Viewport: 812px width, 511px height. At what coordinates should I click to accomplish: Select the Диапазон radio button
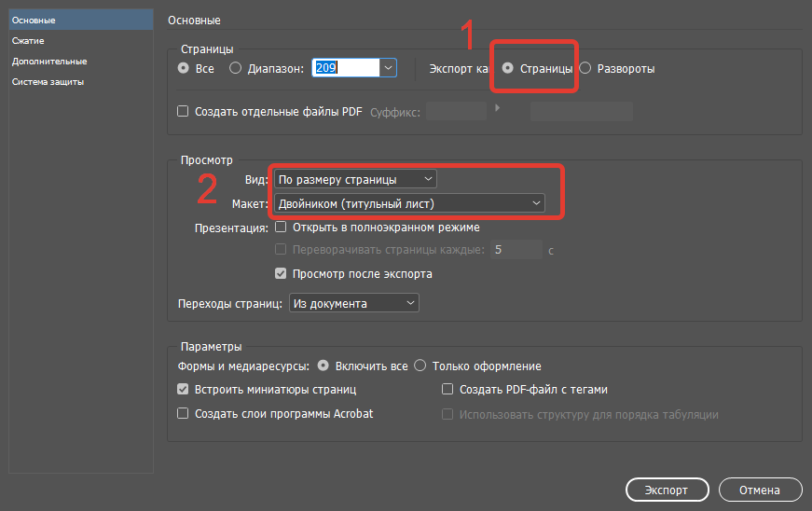(236, 68)
